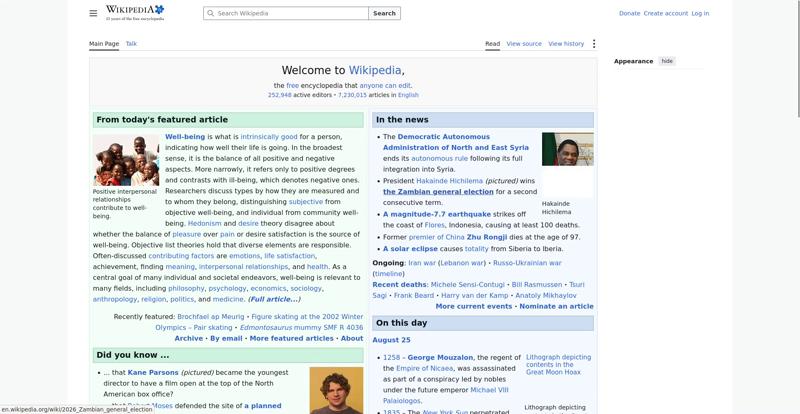800x414 pixels.
Task: Click the English language link
Action: pyautogui.click(x=408, y=95)
